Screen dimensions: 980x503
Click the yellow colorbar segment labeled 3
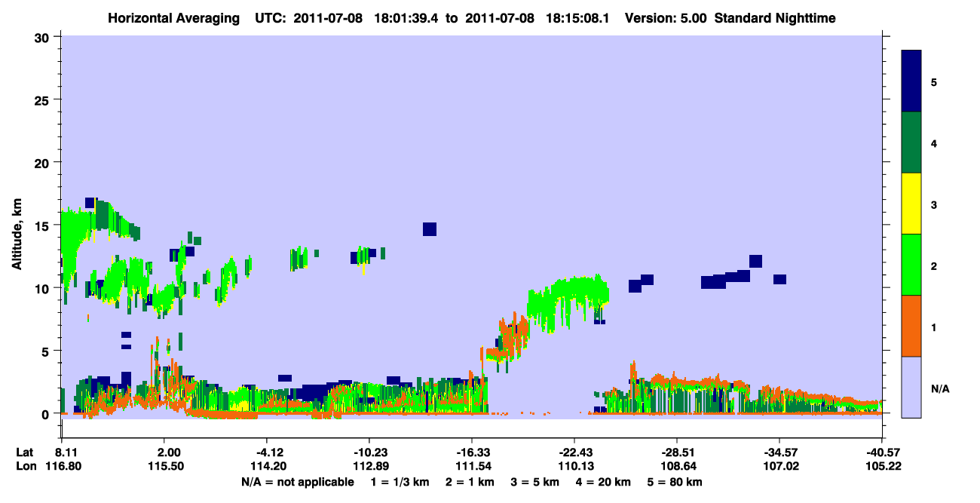[x=911, y=204]
